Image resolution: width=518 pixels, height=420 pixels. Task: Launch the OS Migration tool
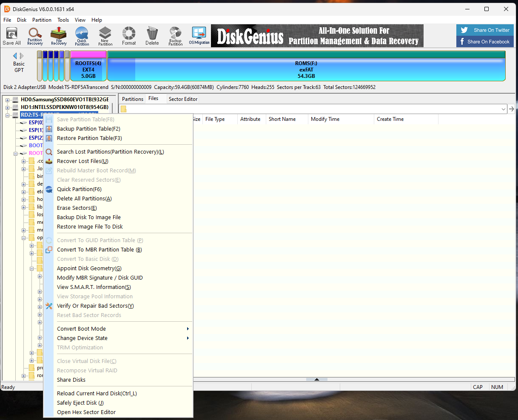coord(199,36)
